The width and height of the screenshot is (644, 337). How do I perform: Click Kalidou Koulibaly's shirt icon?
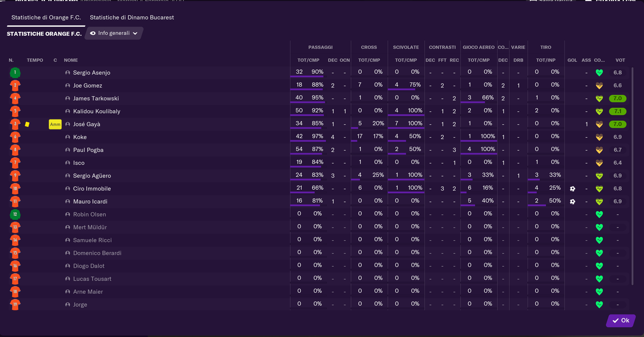click(x=15, y=111)
